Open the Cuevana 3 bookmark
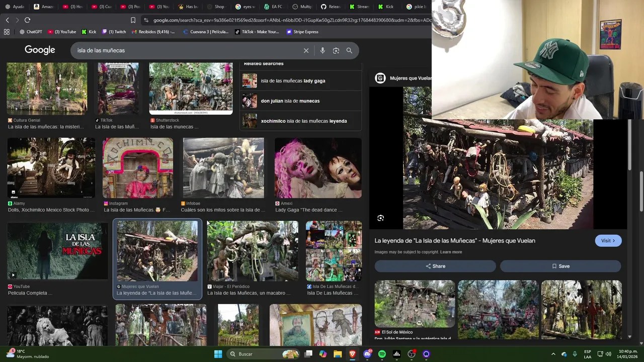 [206, 32]
